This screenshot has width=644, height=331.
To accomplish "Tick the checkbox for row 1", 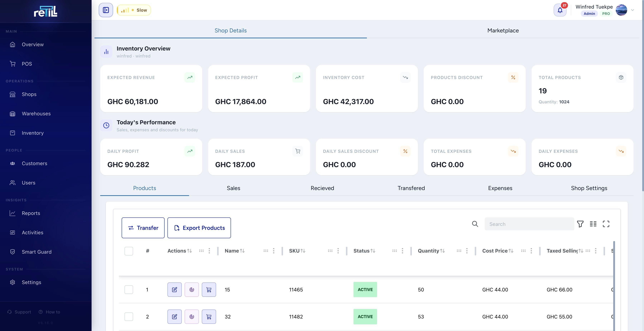I will click(x=129, y=290).
